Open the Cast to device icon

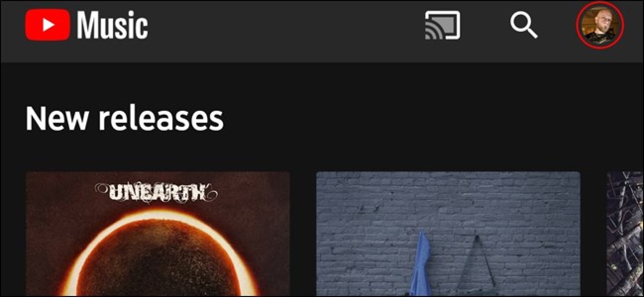[x=442, y=25]
